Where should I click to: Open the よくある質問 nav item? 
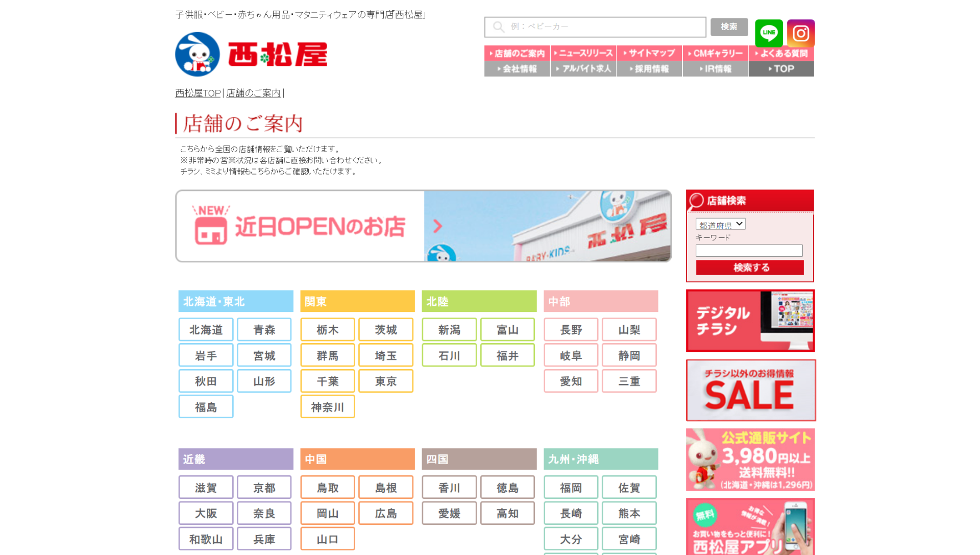point(781,53)
